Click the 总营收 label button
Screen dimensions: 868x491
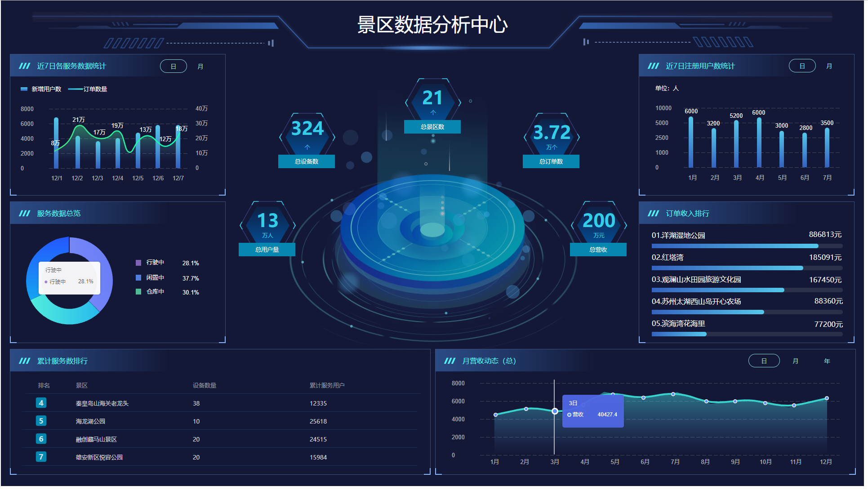coord(598,250)
